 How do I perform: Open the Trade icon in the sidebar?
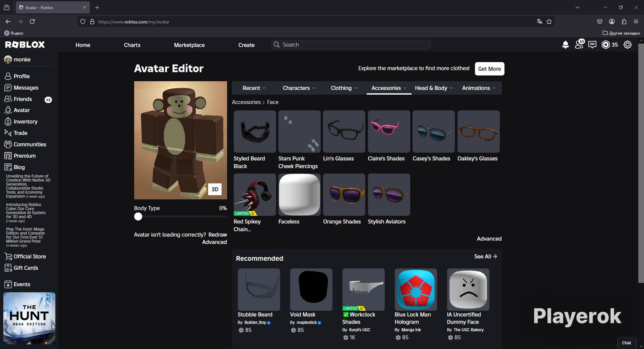click(8, 133)
